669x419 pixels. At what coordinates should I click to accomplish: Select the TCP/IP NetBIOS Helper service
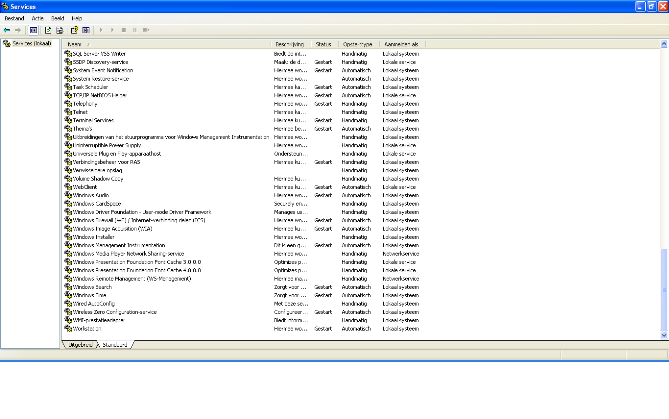100,96
